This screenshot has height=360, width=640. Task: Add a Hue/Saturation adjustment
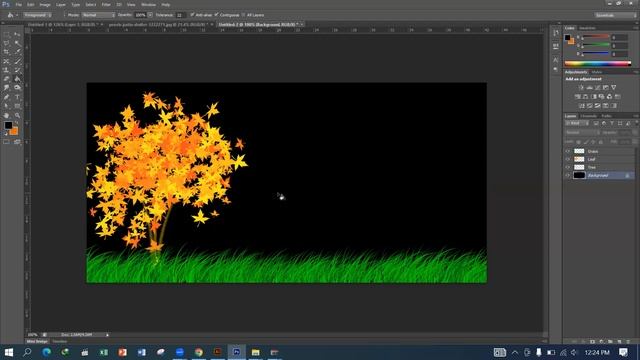click(577, 97)
